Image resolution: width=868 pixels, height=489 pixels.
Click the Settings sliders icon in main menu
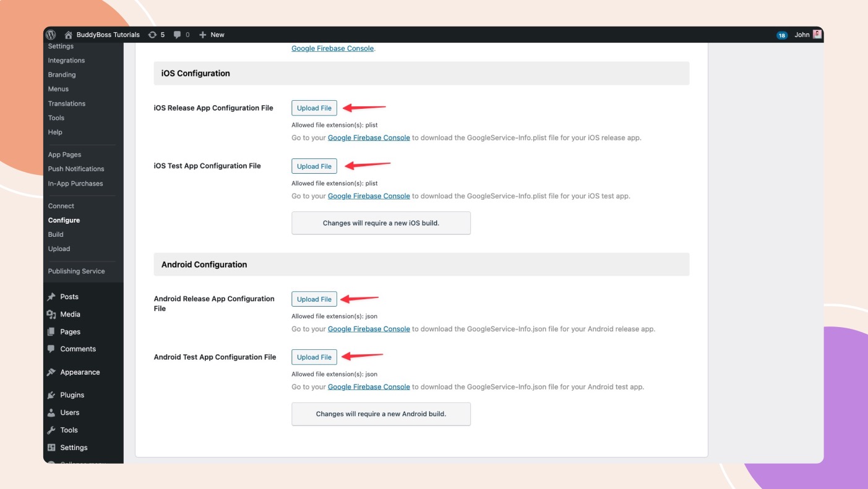pos(51,448)
